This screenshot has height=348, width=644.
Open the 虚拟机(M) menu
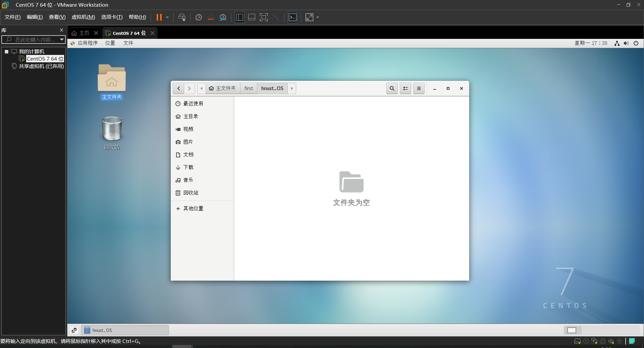coord(83,17)
